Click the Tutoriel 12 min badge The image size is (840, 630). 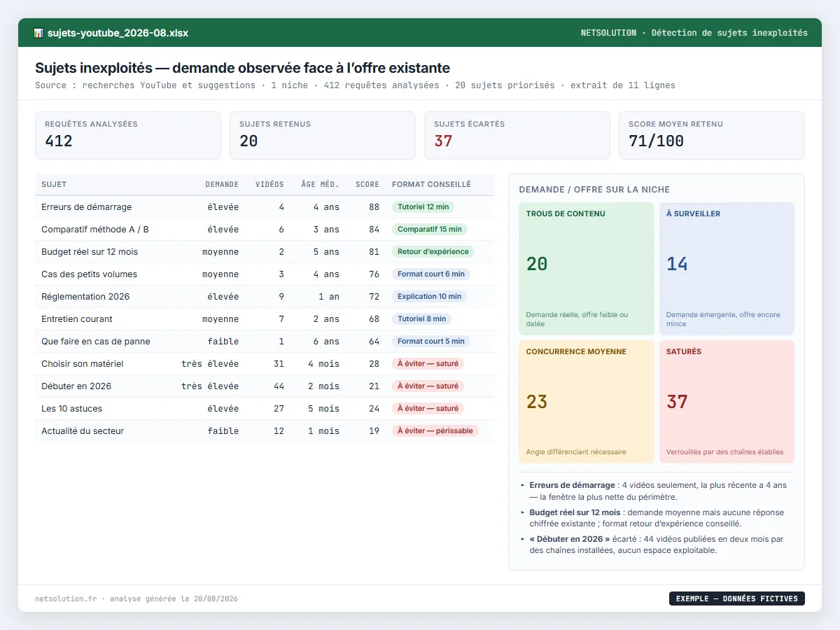tap(423, 207)
